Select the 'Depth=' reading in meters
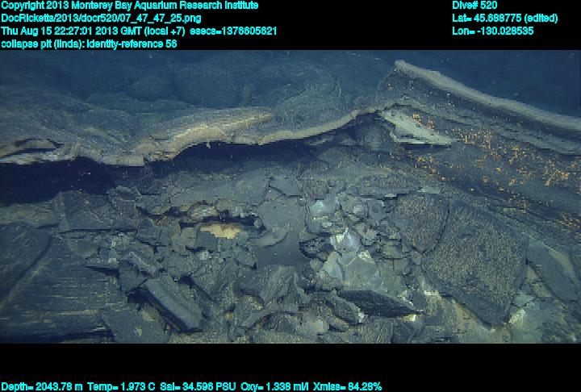 pos(42,387)
